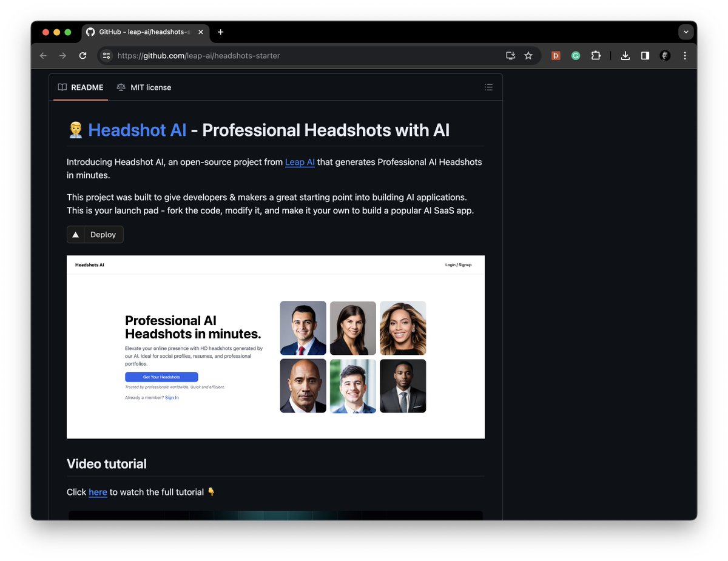The height and width of the screenshot is (561, 728).
Task: Open site info icon in address bar
Action: 106,56
